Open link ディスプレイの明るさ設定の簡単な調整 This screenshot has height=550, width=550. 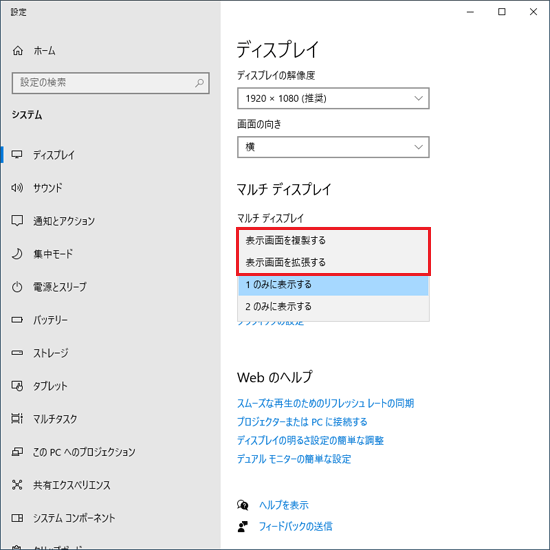310,440
